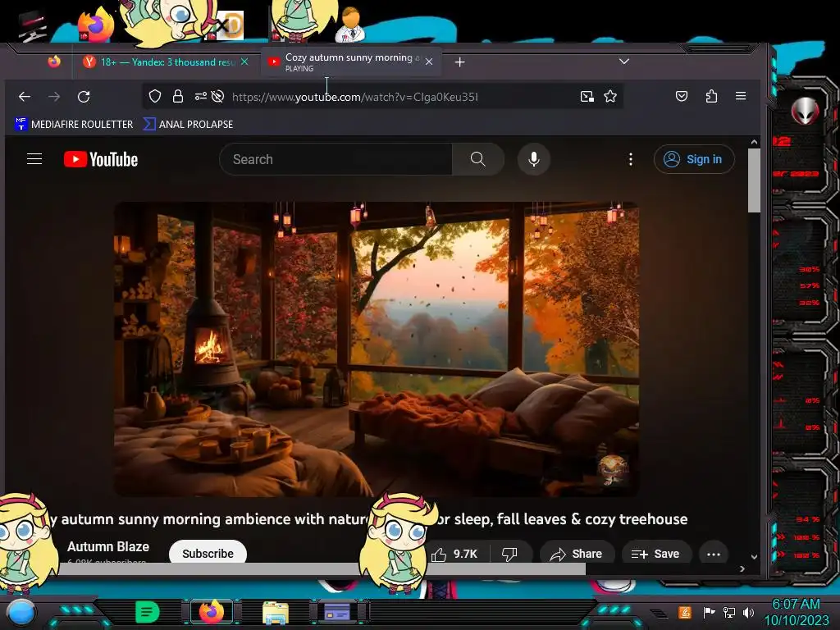Click the Alienware head gadget icon

tap(806, 111)
